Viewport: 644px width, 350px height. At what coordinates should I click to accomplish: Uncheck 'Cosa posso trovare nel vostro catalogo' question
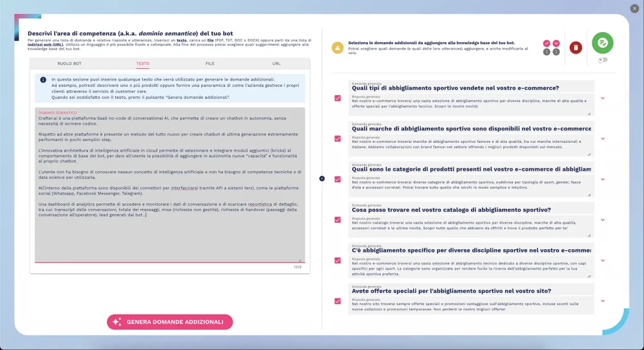[x=338, y=220]
